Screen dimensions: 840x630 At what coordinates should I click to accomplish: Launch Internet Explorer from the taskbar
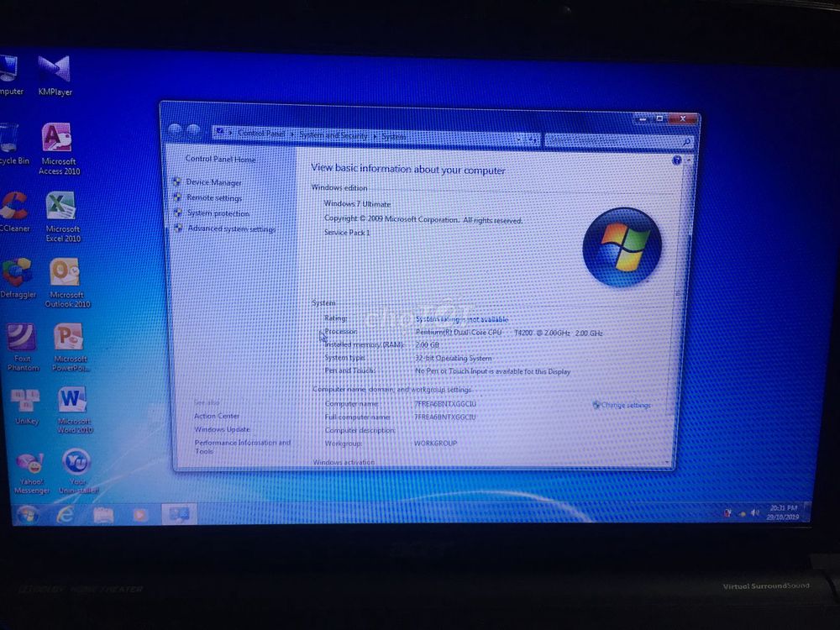coord(66,515)
